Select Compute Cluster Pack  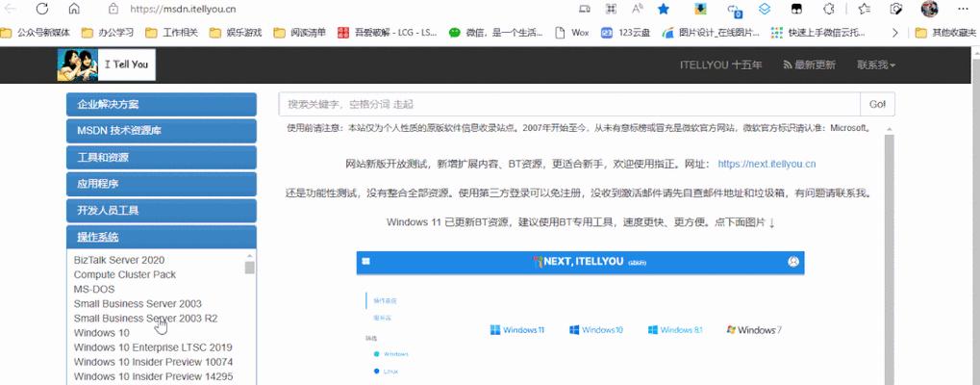125,274
